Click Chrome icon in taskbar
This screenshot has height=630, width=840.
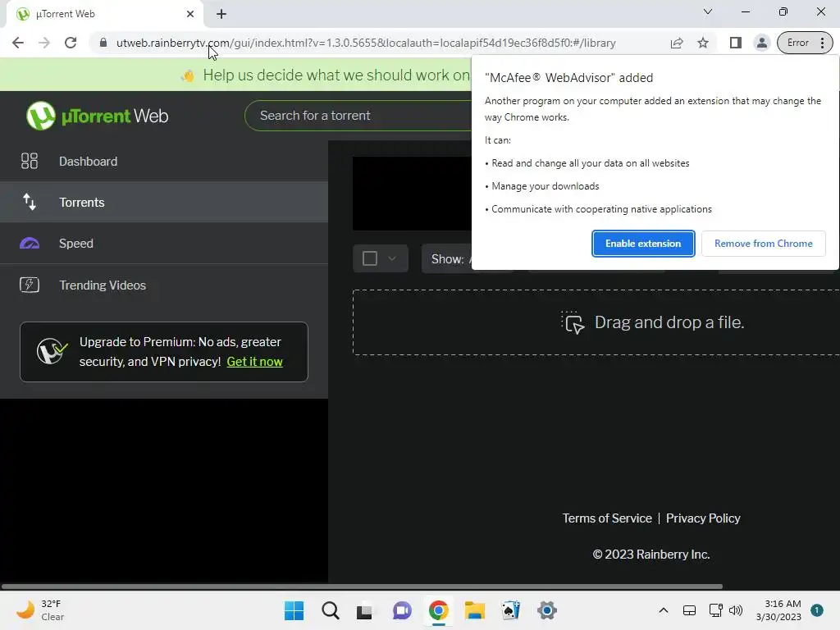(438, 610)
